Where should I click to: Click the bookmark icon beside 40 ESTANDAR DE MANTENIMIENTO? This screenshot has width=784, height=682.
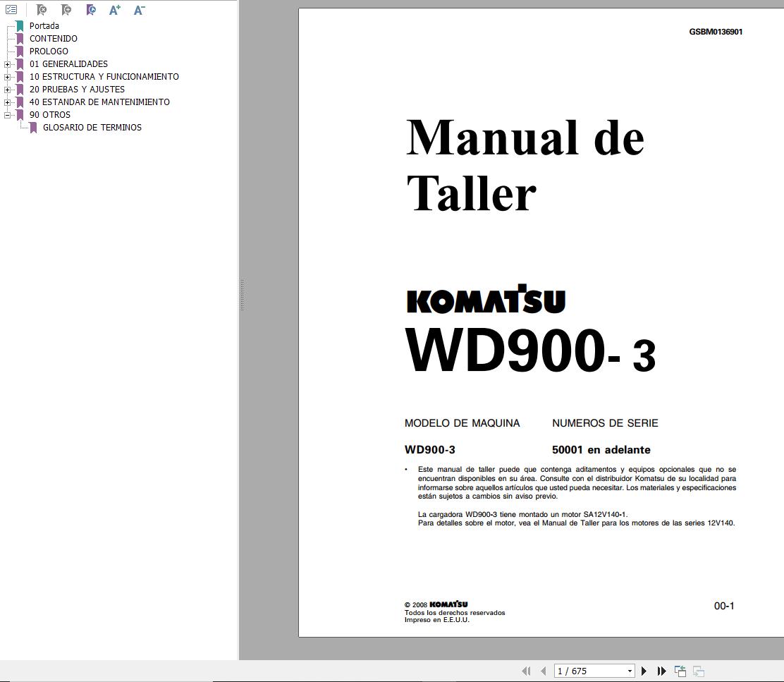pyautogui.click(x=20, y=102)
